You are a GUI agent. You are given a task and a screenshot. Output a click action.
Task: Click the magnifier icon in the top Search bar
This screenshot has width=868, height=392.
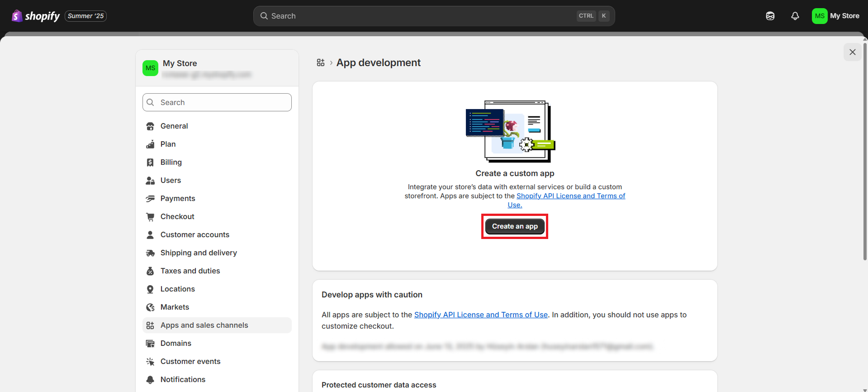[264, 16]
